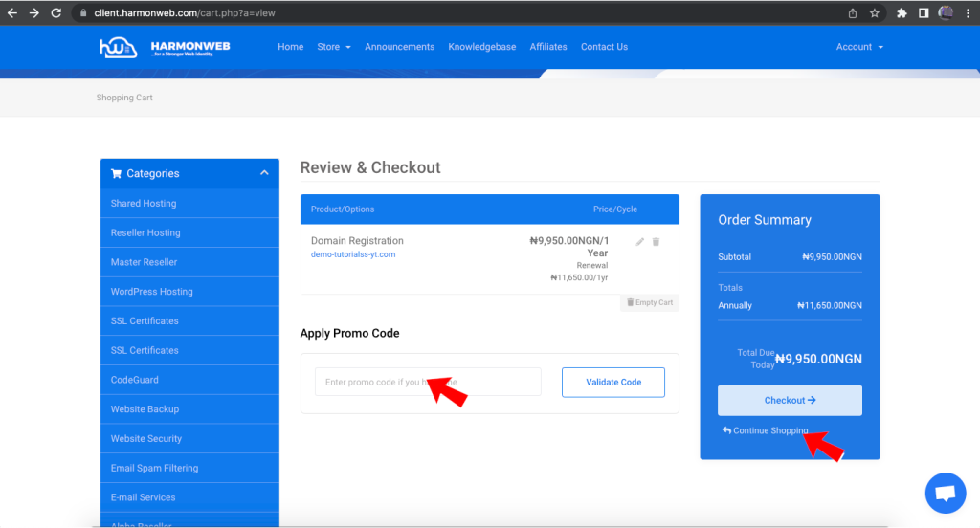
Task: Expand the Account dropdown
Action: coord(858,47)
